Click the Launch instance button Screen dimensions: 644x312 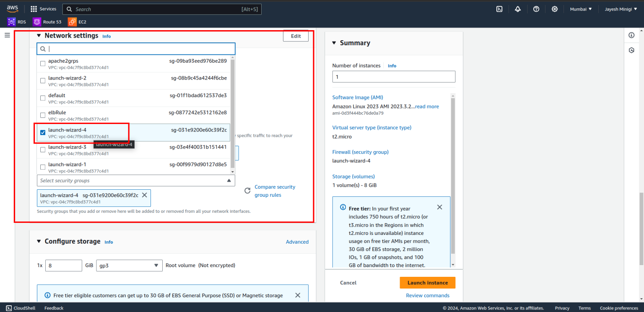click(427, 283)
